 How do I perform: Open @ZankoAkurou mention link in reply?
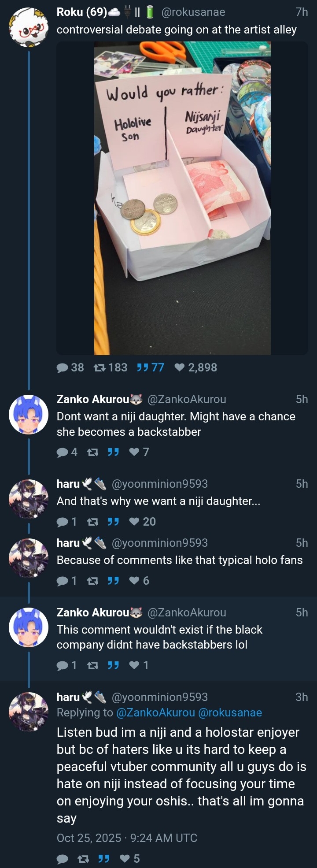[155, 712]
